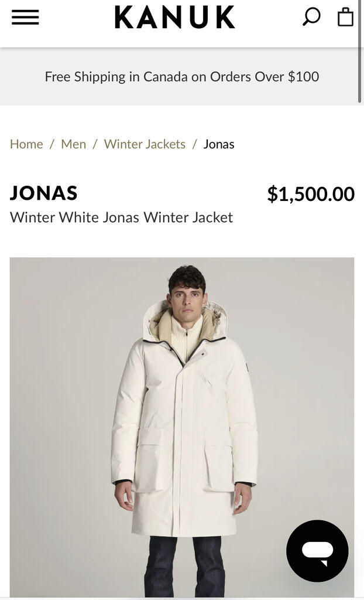364x600 pixels.
Task: Click the $1,500.00 price
Action: click(x=311, y=193)
